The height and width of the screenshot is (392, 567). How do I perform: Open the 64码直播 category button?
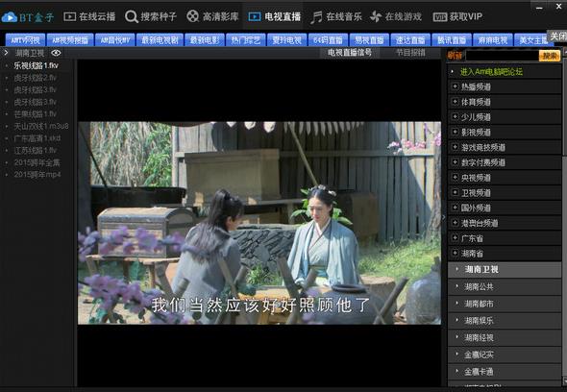329,40
